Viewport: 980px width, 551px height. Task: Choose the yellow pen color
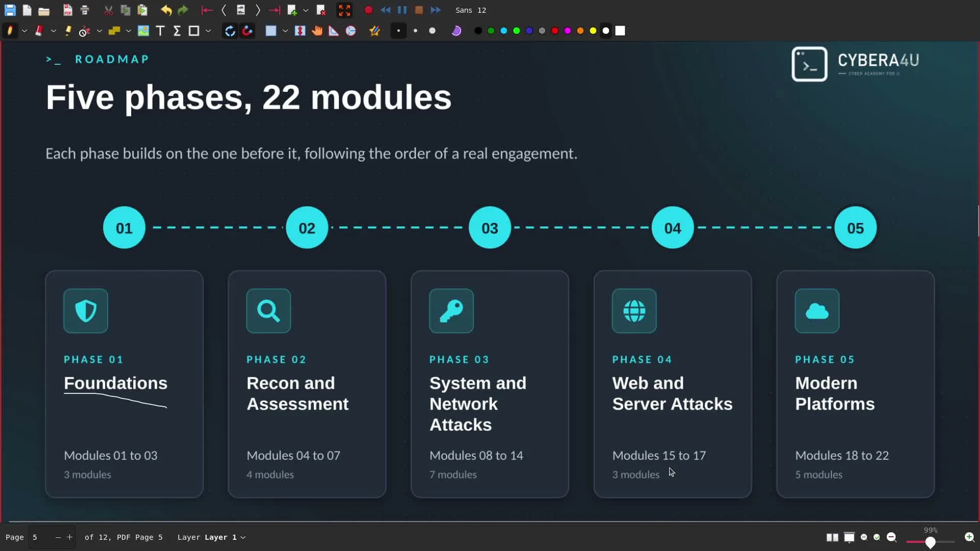click(x=593, y=31)
